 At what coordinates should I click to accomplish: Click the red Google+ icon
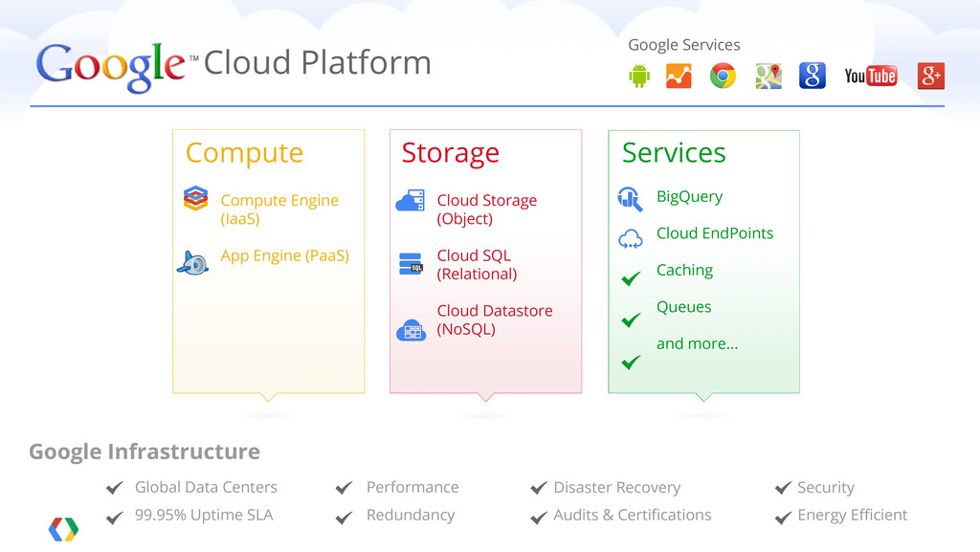[930, 77]
